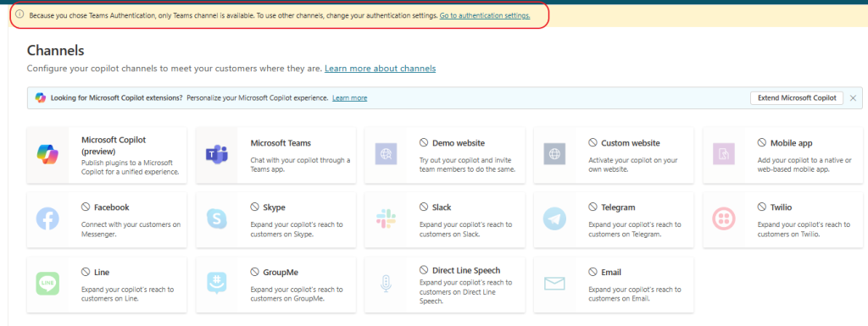This screenshot has height=326, width=868.
Task: Select the Custom website channel title
Action: coord(631,143)
